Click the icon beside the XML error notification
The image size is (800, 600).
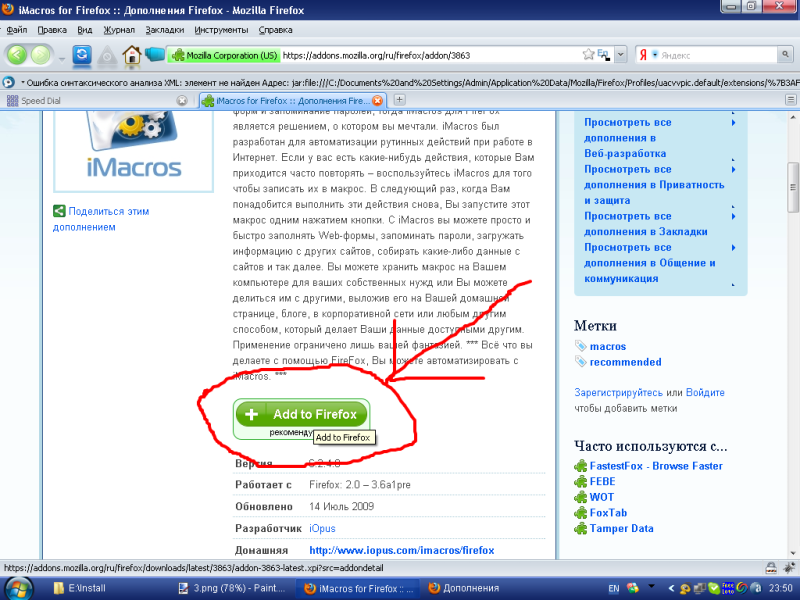click(8, 82)
